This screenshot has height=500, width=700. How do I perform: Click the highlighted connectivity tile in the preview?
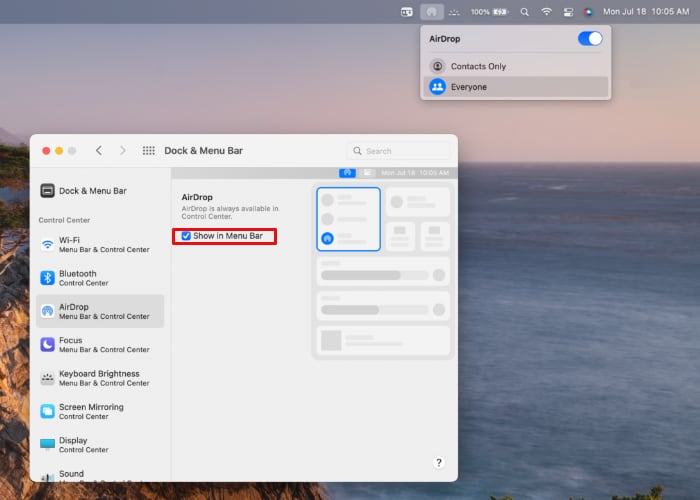pos(348,219)
